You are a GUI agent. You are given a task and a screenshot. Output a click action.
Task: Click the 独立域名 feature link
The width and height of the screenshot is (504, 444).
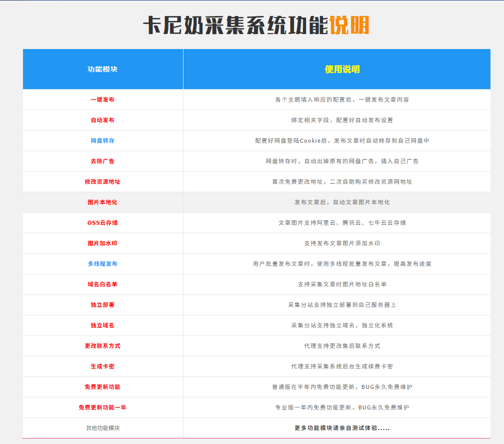[x=102, y=325]
